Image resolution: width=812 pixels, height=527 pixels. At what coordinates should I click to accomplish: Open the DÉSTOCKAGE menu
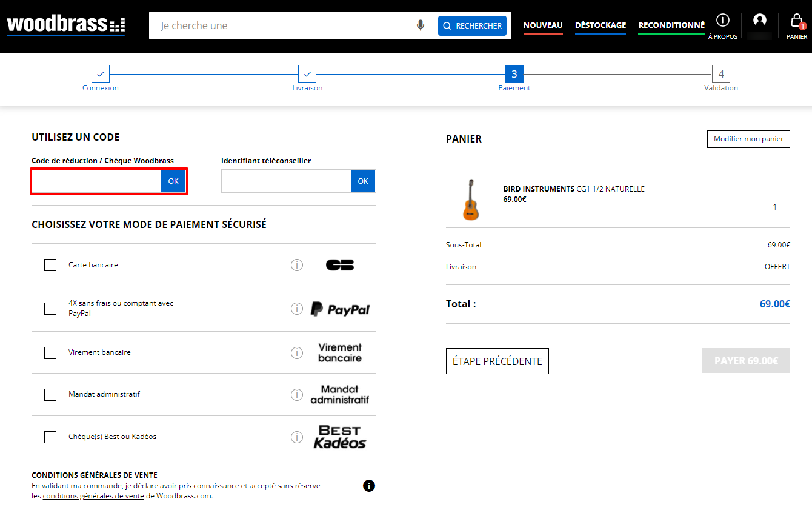pyautogui.click(x=601, y=25)
